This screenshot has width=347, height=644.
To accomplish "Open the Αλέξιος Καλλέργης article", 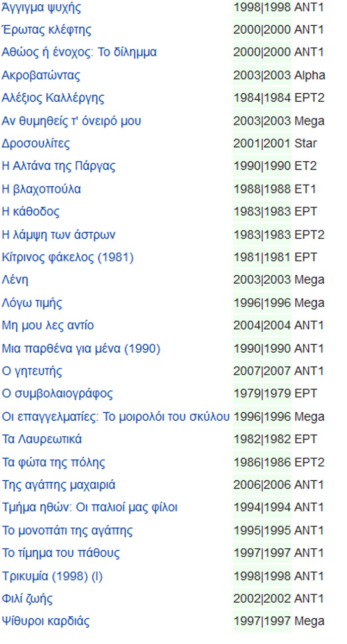I will (53, 98).
